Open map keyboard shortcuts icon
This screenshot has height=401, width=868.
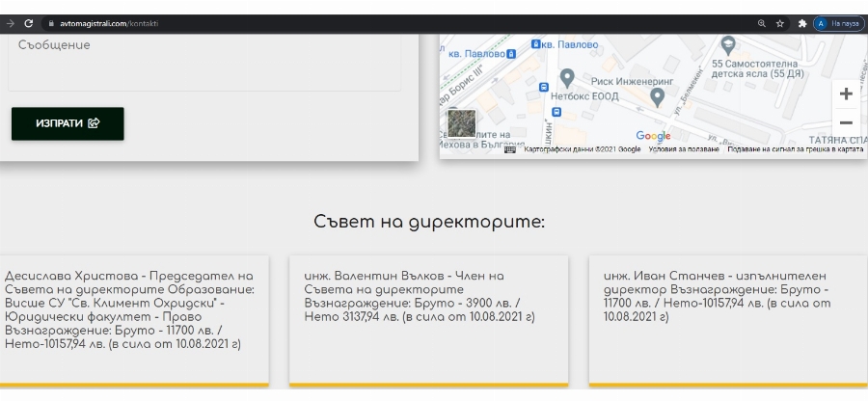tap(510, 149)
